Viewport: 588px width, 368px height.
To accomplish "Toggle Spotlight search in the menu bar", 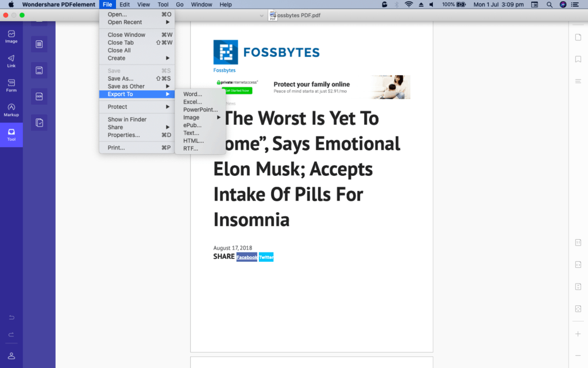I will click(x=549, y=5).
